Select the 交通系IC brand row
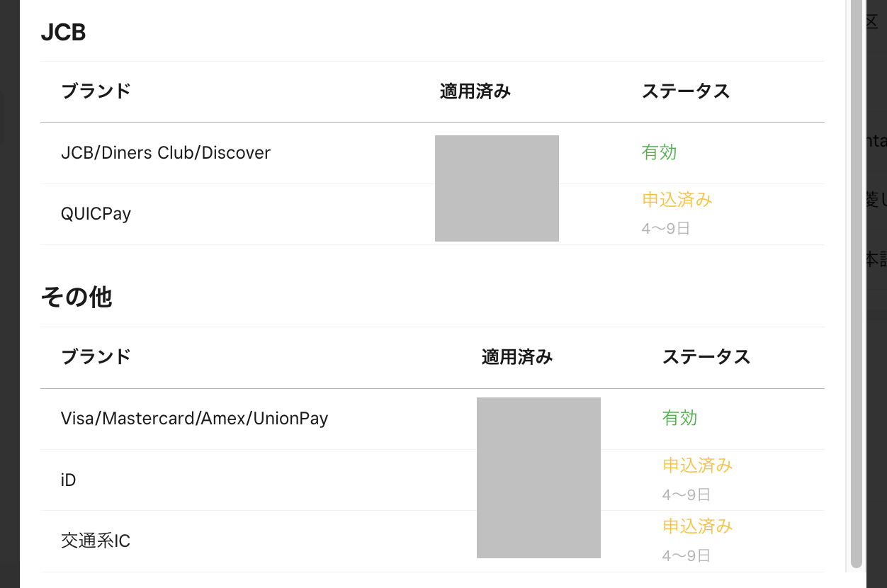887x588 pixels. (x=96, y=541)
